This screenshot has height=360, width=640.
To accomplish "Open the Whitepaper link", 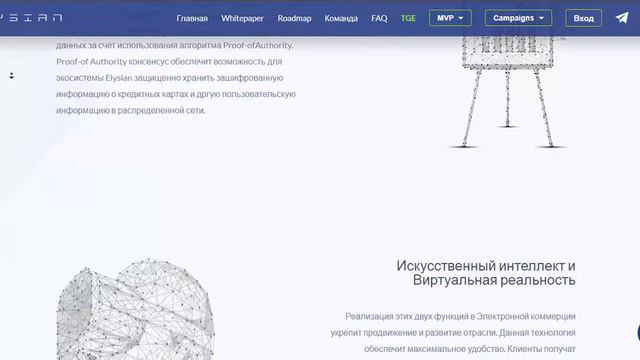I will click(242, 18).
